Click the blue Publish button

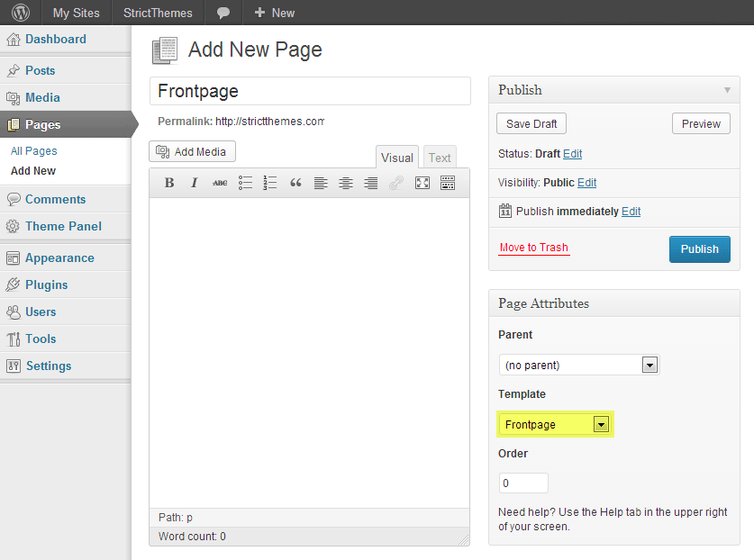(699, 248)
